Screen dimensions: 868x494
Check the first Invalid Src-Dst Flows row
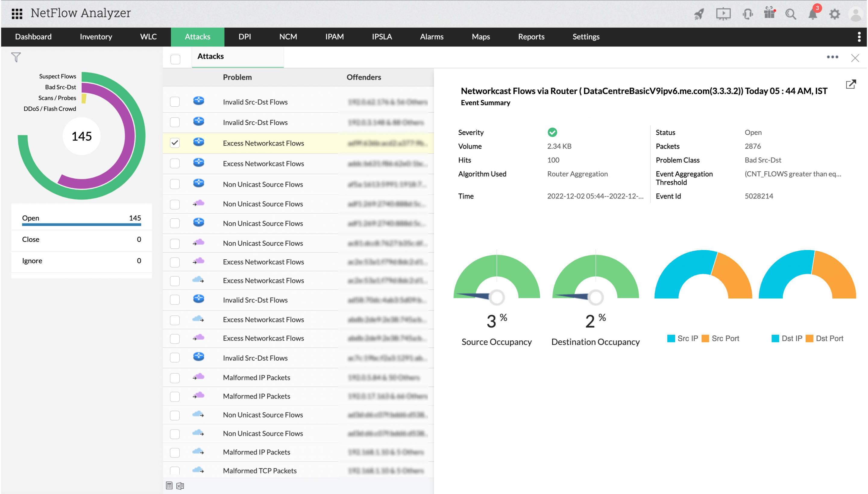175,102
